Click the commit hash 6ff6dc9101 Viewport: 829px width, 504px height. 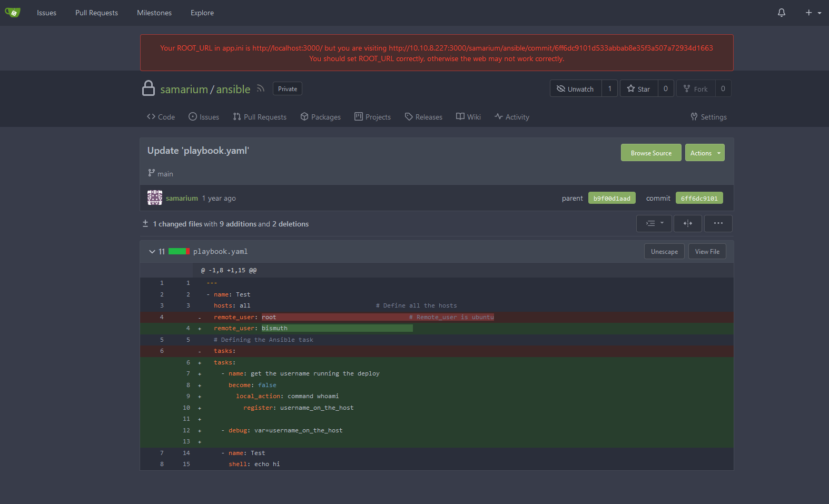click(699, 198)
